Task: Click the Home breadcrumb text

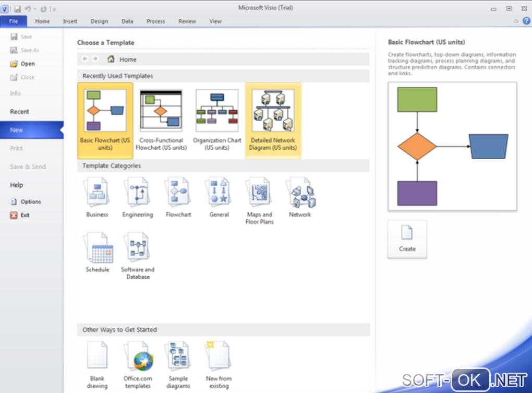Action: click(128, 59)
